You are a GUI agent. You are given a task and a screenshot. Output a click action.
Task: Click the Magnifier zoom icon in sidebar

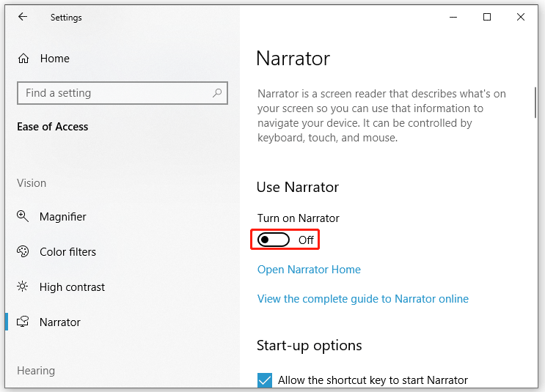coord(23,216)
